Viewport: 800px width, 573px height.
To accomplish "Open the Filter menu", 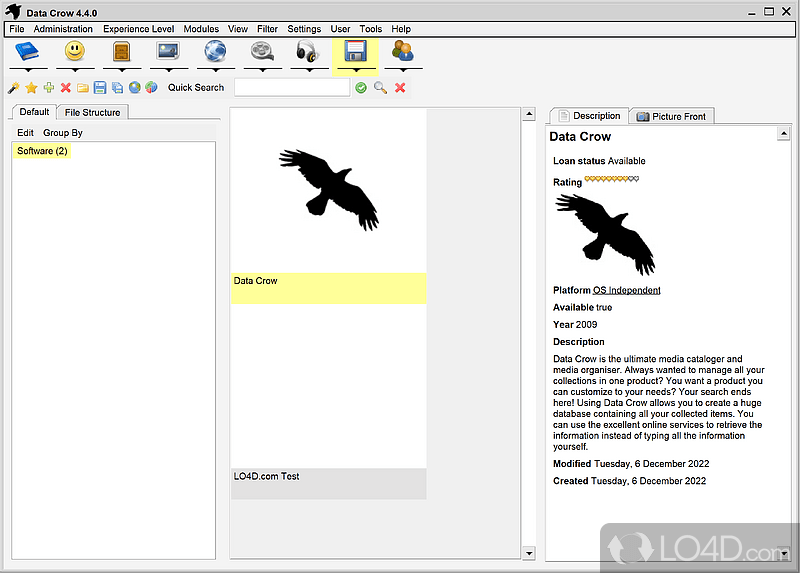I will click(x=267, y=29).
